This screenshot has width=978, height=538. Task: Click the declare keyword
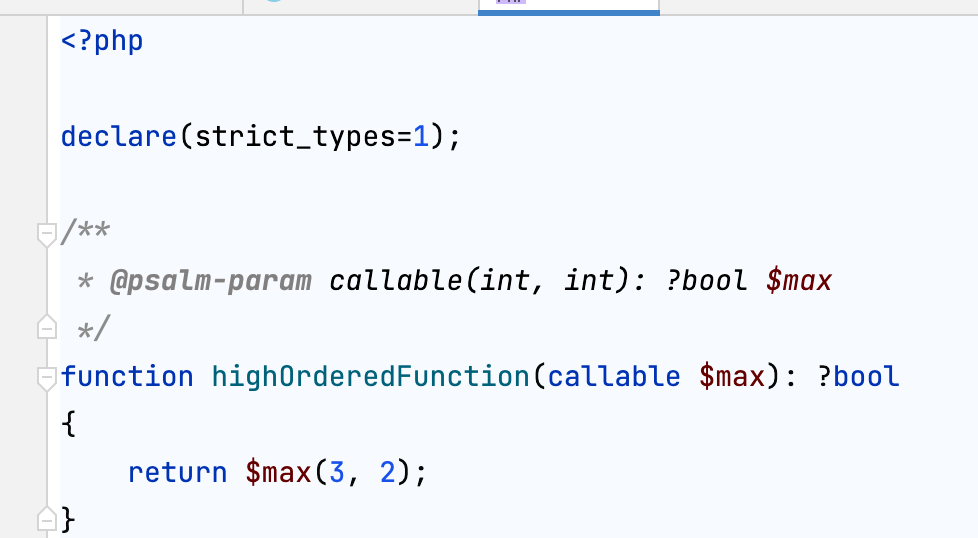(118, 136)
